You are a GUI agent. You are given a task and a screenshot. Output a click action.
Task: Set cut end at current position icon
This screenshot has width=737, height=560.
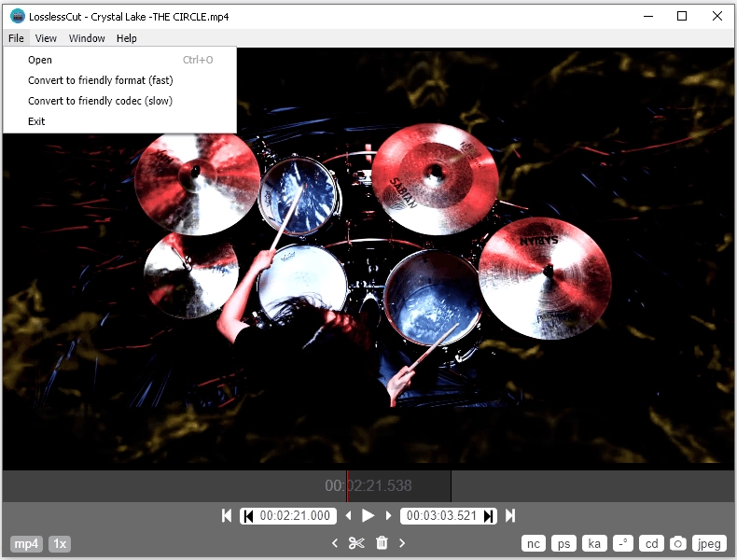(489, 516)
